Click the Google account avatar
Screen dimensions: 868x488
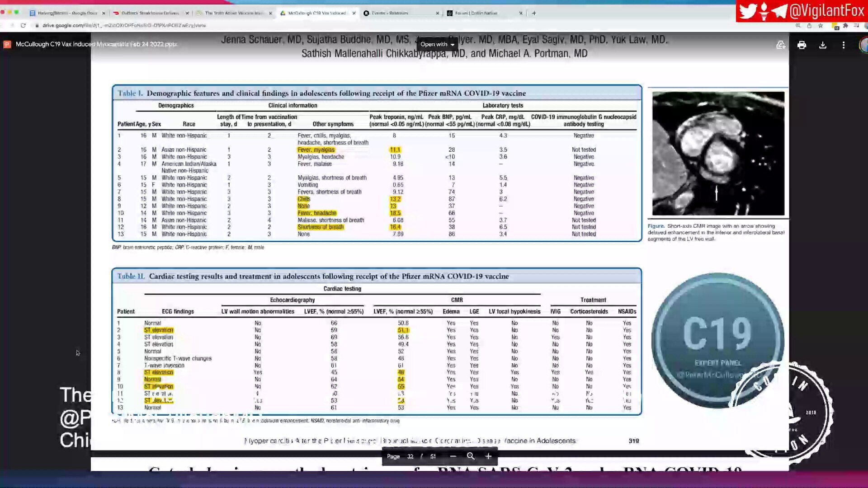pyautogui.click(x=863, y=45)
